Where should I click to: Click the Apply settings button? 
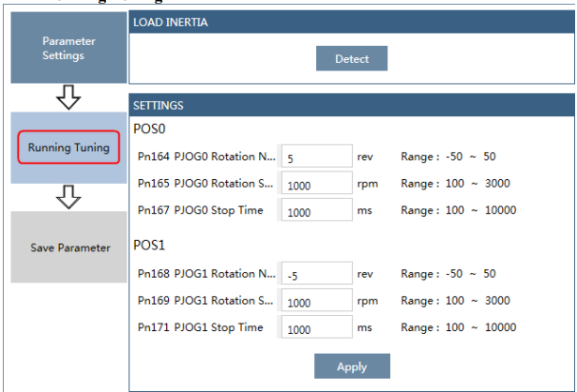pos(352,367)
